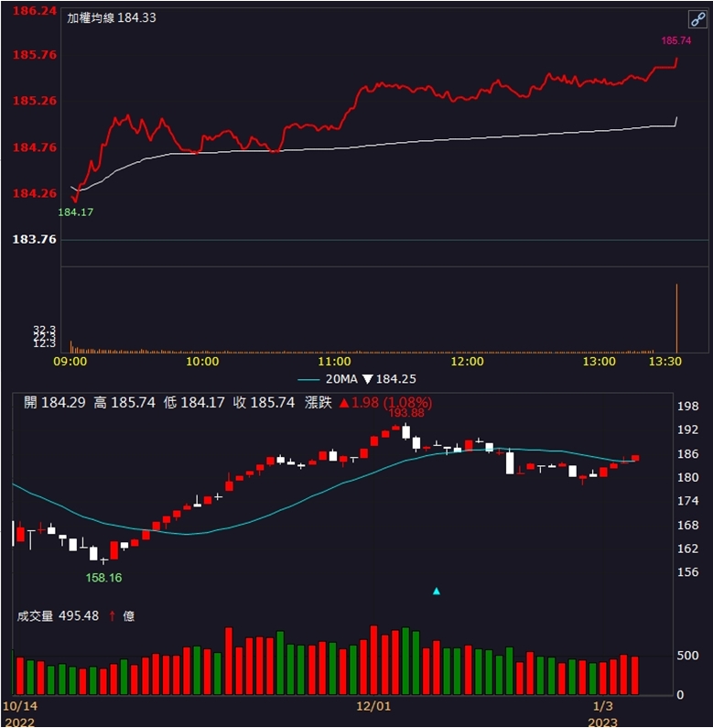This screenshot has width=713, height=728.
Task: Click the chain link icon in the intraday chart
Action: (x=697, y=20)
